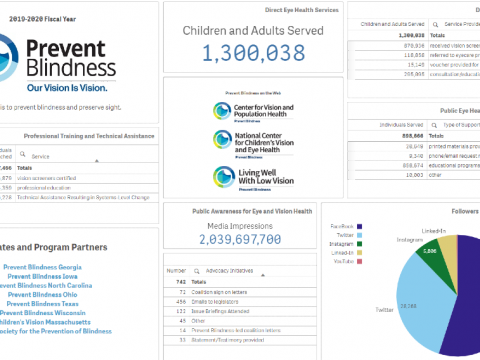Open search icon beside Type of Support
This screenshot has width=480, height=360.
tap(434, 125)
